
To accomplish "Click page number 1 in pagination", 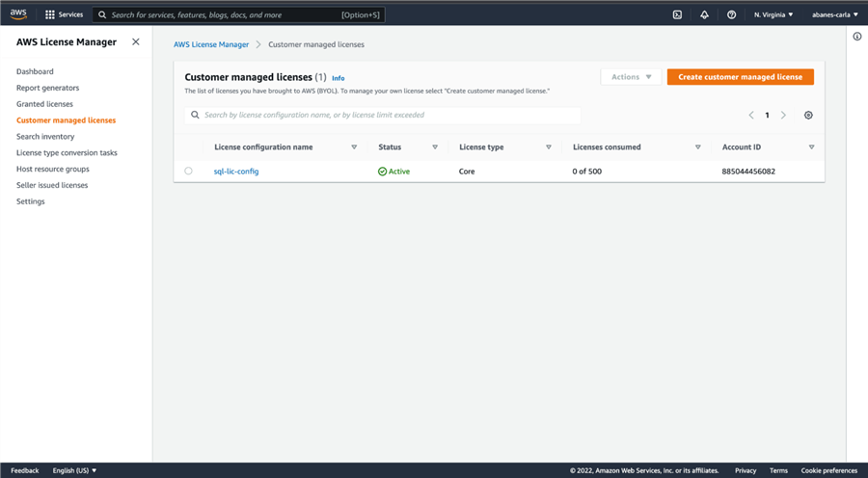I will pyautogui.click(x=768, y=115).
